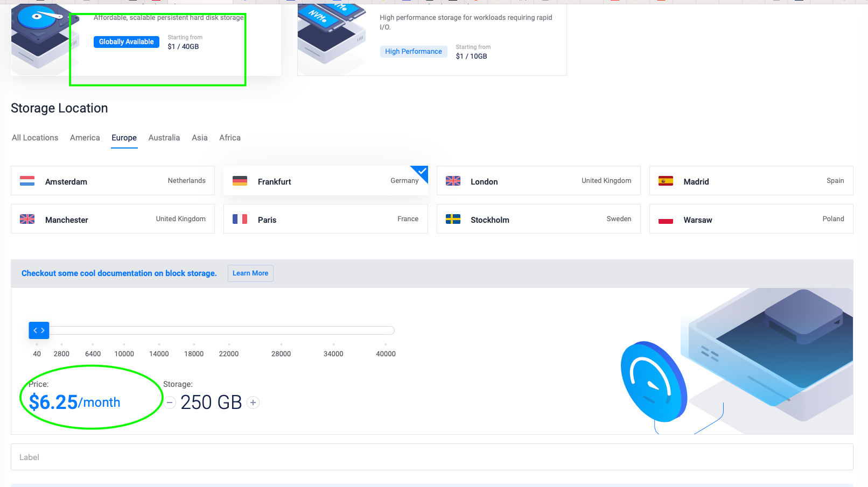Open the Asia locations tab
Viewport: 868px width, 487px height.
click(199, 138)
